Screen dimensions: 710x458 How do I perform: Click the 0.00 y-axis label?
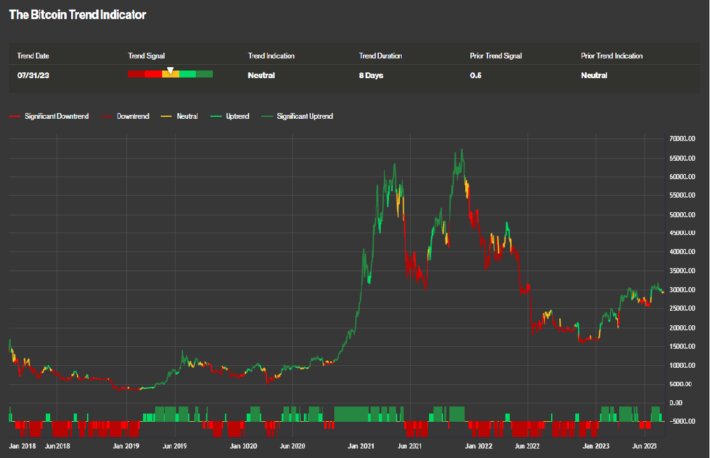[676, 402]
